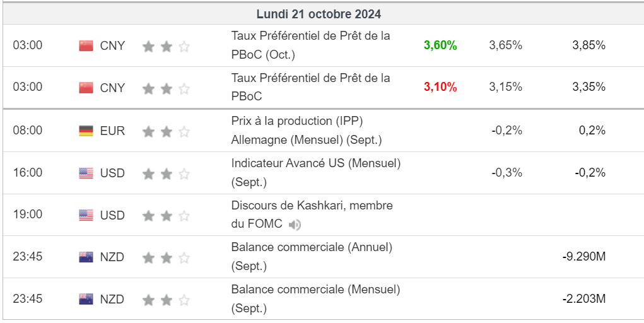The height and width of the screenshot is (323, 644).
Task: Click the speaker icon beside Kashkari's speech
Action: pyautogui.click(x=295, y=225)
